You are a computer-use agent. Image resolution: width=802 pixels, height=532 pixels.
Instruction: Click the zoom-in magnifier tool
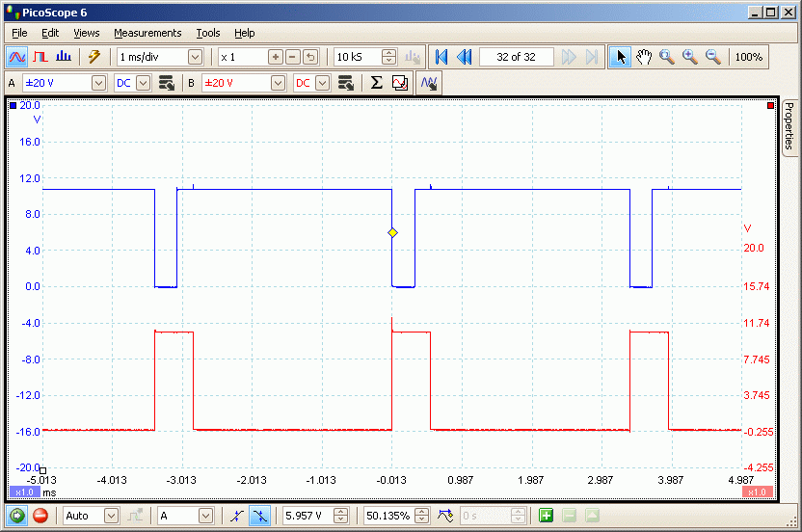point(690,57)
